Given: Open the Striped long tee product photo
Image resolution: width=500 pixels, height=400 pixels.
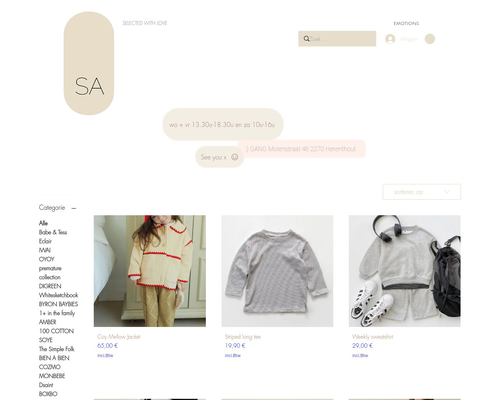Looking at the screenshot, I should tap(277, 271).
